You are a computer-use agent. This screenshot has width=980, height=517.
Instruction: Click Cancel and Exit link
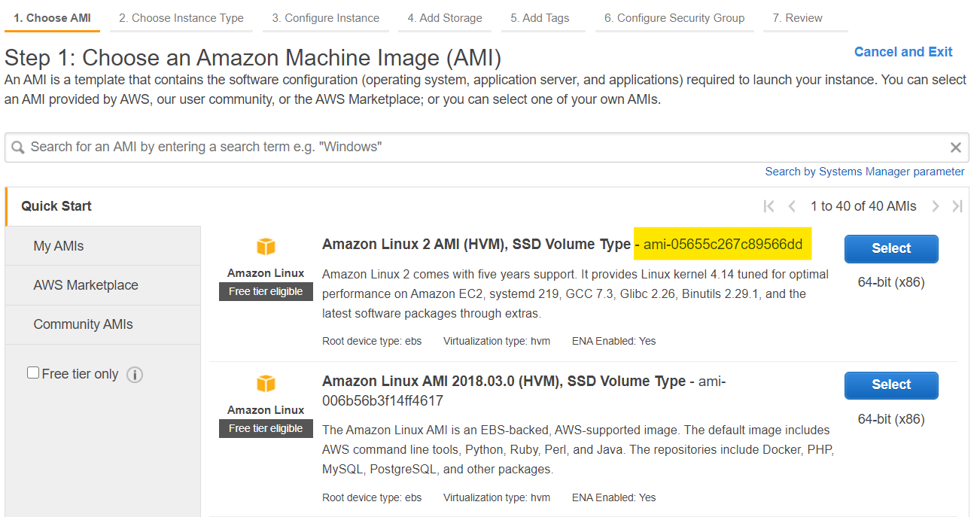click(903, 52)
